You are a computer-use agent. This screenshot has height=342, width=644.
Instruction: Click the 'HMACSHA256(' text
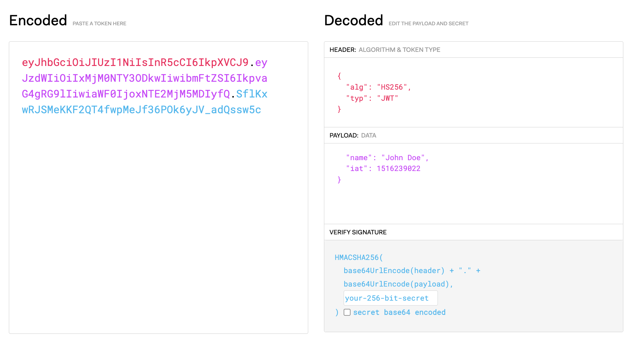359,257
